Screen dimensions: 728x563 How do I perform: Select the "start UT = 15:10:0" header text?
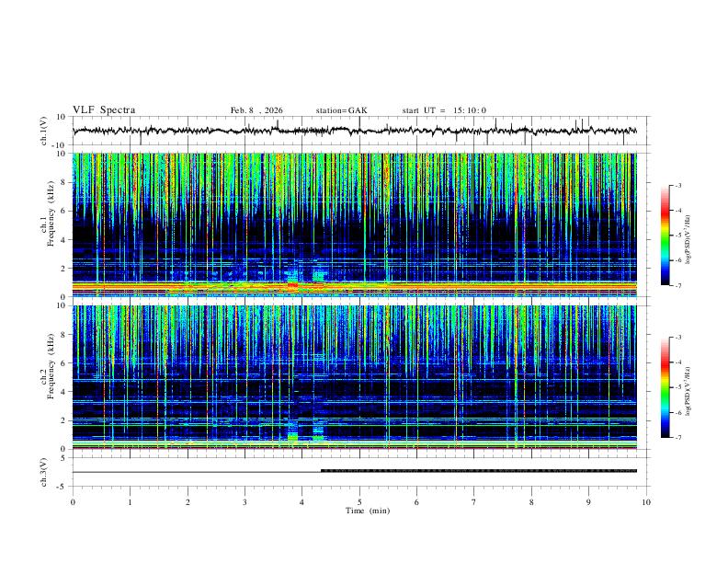[444, 110]
